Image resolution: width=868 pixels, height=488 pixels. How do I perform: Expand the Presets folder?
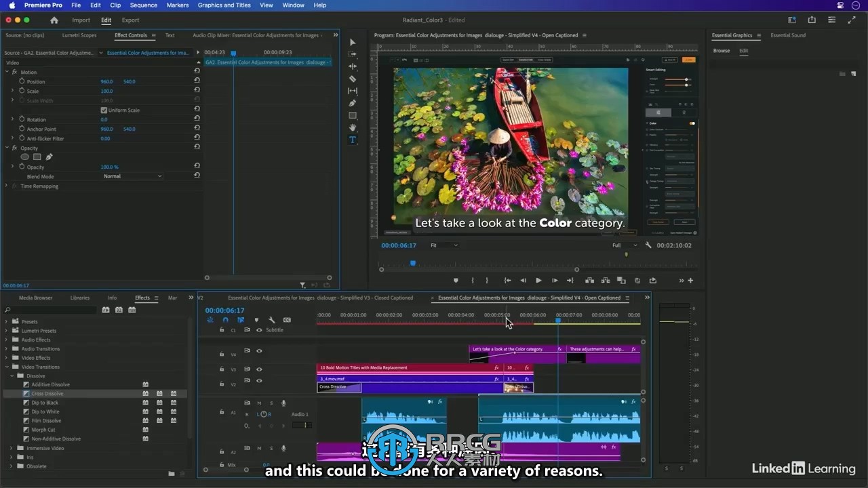7,321
